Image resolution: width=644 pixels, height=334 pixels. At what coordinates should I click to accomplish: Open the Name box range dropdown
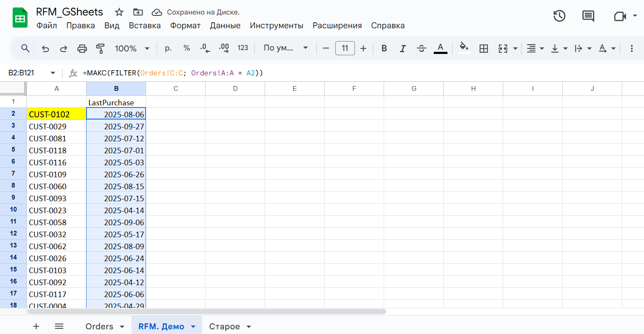[x=53, y=73]
